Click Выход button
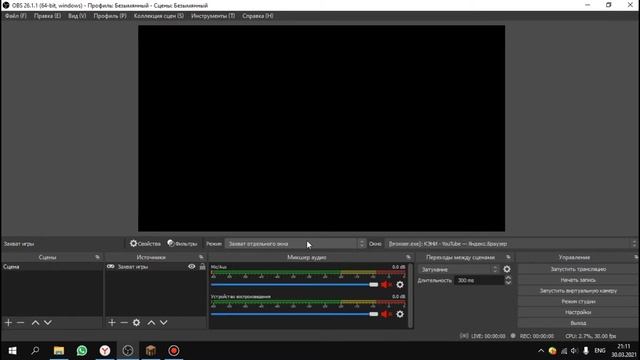The width and height of the screenshot is (640, 360). [578, 323]
